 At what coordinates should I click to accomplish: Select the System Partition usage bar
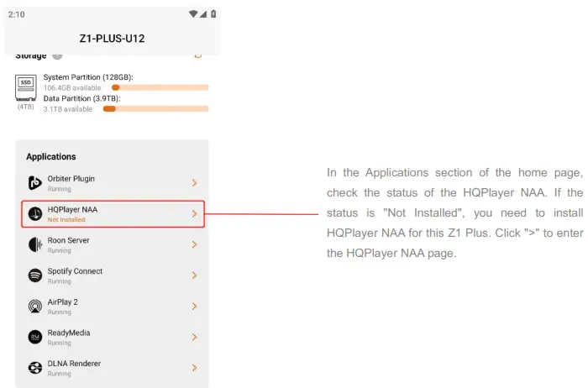[160, 87]
